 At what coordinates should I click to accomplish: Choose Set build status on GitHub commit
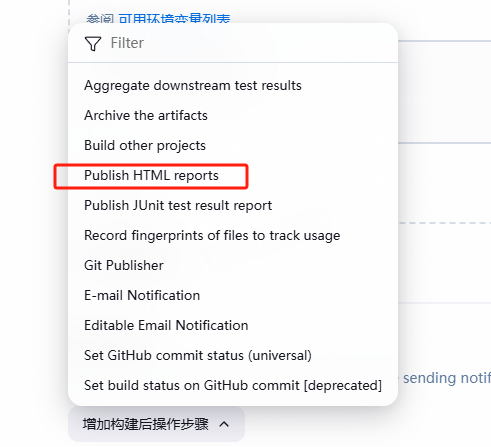pos(233,386)
